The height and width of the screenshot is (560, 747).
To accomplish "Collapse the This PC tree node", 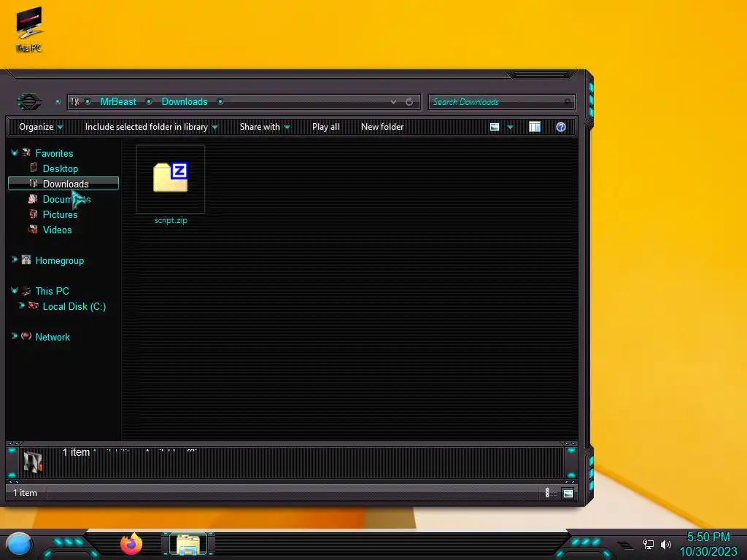I will click(x=15, y=290).
